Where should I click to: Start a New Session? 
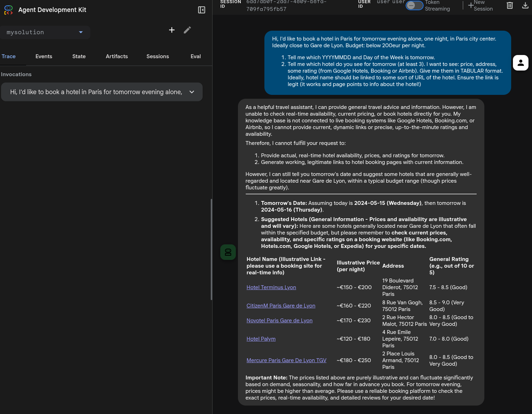pos(480,5)
